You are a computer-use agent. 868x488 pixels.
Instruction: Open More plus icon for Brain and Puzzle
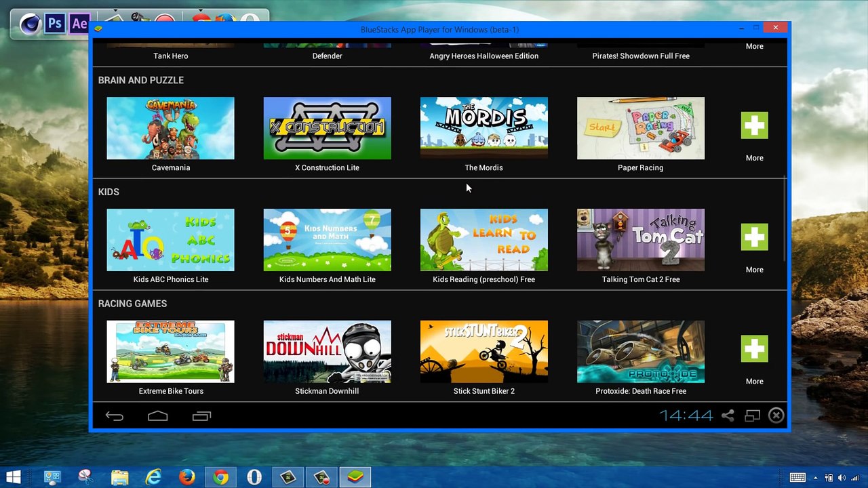(x=755, y=125)
